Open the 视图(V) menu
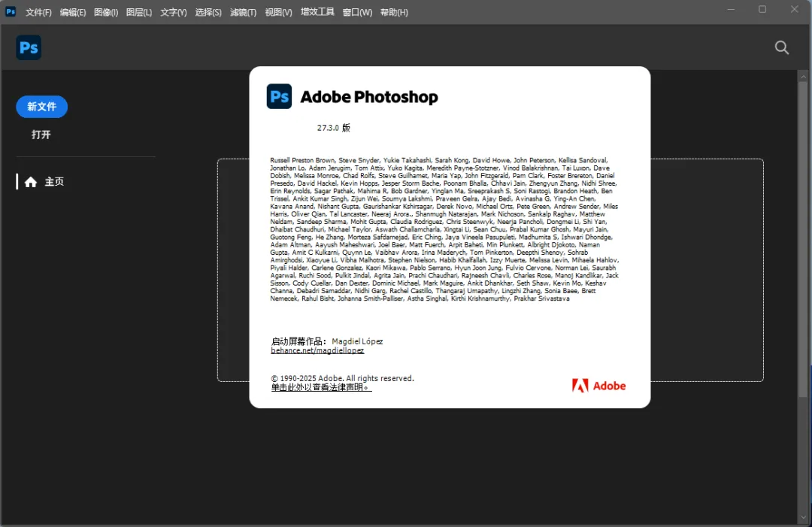This screenshot has width=812, height=527. 278,12
